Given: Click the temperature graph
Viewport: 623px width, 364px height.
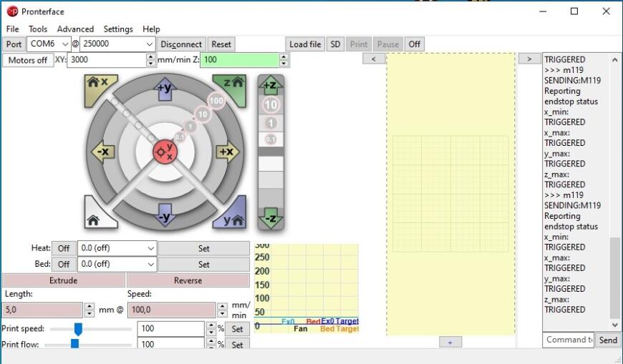Looking at the screenshot, I should [306, 288].
